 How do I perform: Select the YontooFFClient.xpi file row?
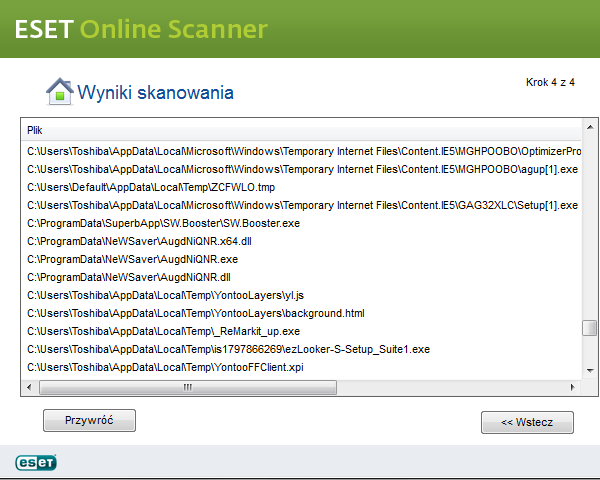[x=302, y=367]
